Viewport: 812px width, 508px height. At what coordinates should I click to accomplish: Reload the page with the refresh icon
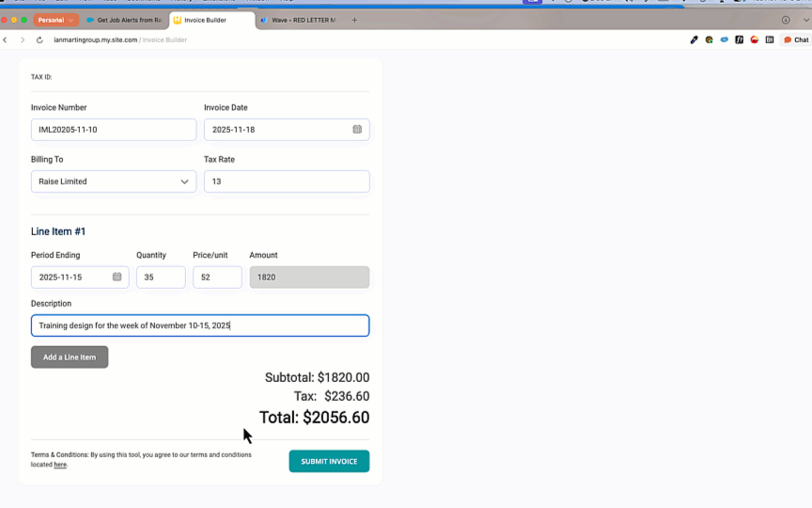39,40
